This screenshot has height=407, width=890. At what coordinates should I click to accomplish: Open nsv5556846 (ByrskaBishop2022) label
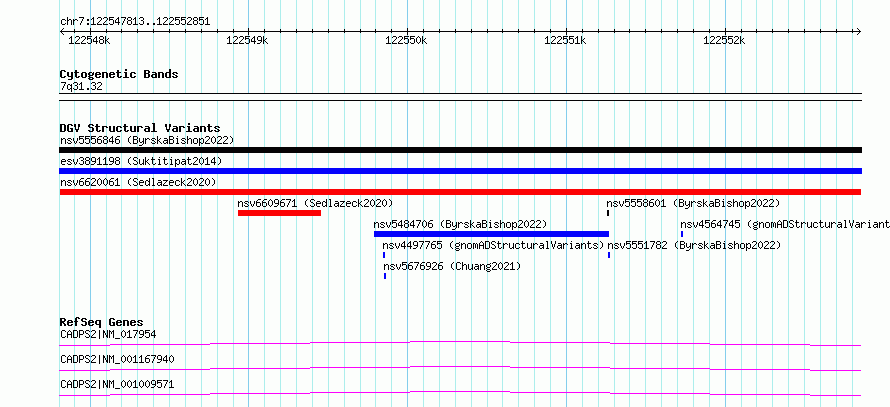tap(147, 140)
